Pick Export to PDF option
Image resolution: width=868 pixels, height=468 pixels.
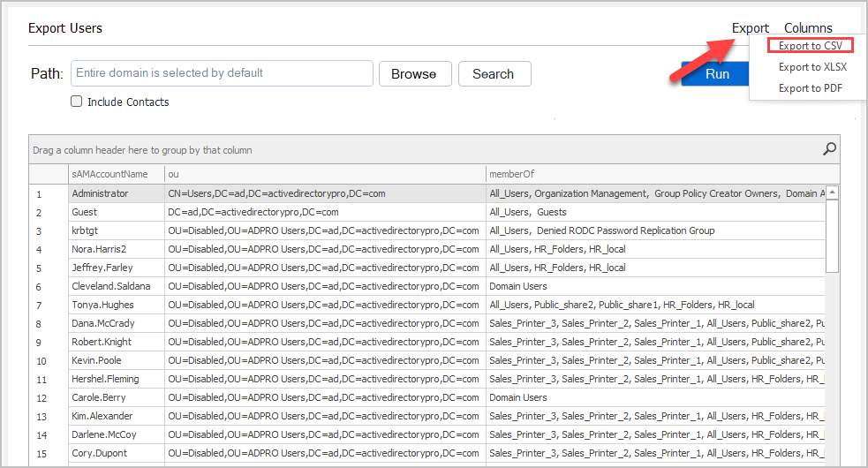point(810,88)
